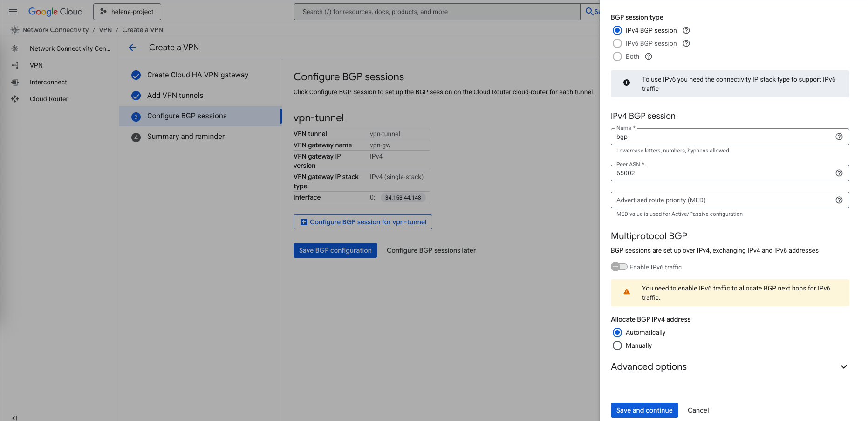Select the Both BGP session type option

(617, 56)
